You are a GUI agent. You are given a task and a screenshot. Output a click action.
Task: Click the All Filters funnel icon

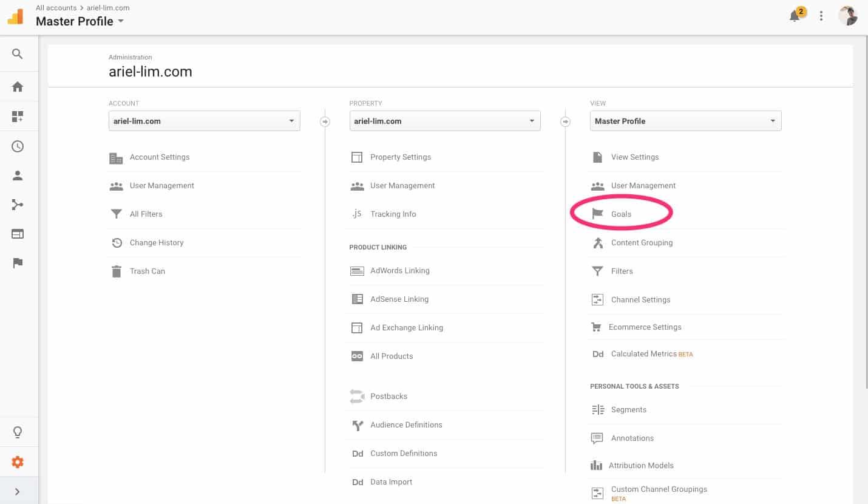(117, 214)
